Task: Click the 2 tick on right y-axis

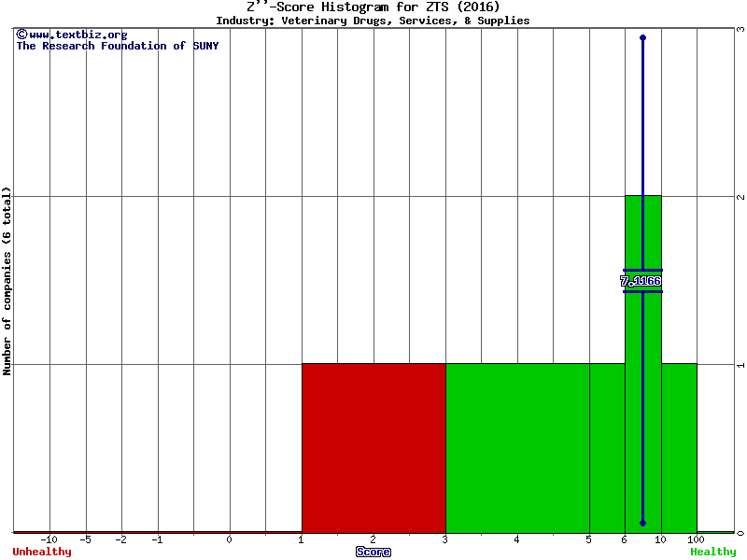Action: [740, 197]
